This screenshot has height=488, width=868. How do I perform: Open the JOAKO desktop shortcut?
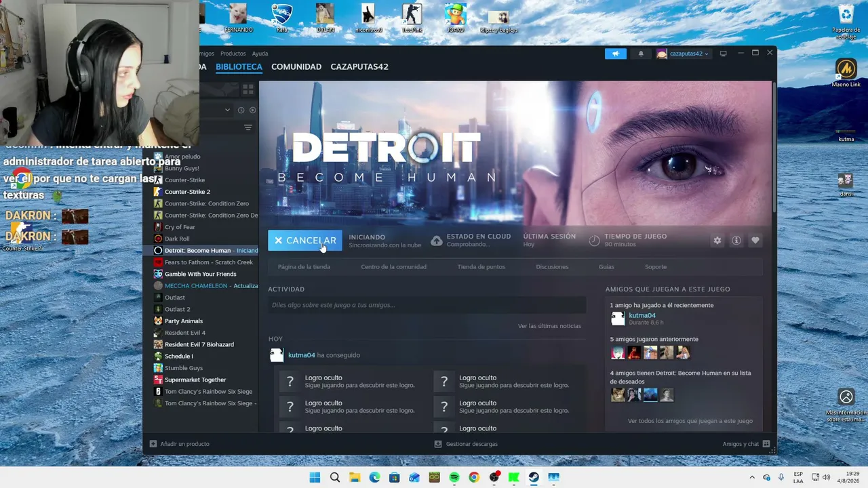click(455, 18)
